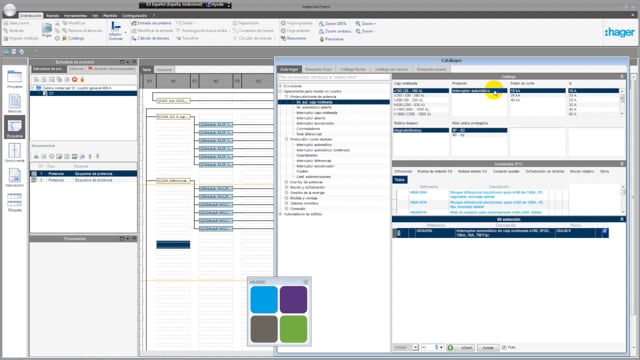The height and width of the screenshot is (360, 640).
Task: Collapse the Envolvente tree node expander
Action: (280, 86)
